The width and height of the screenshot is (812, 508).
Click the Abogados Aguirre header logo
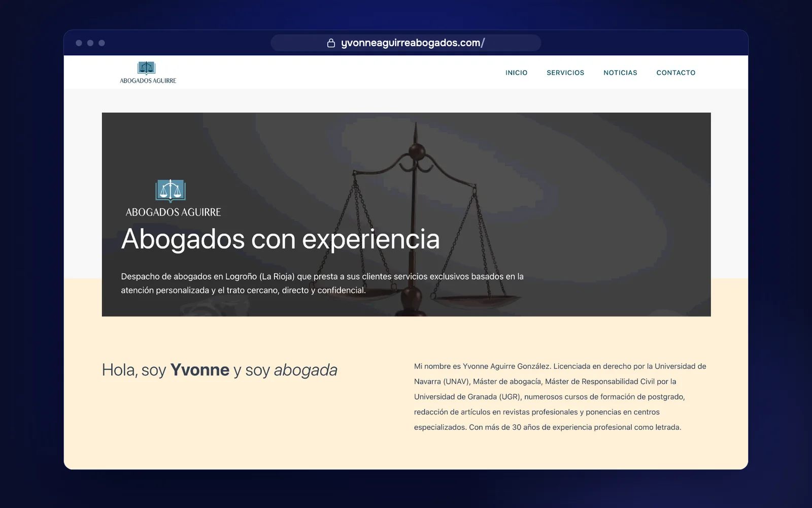tap(148, 73)
